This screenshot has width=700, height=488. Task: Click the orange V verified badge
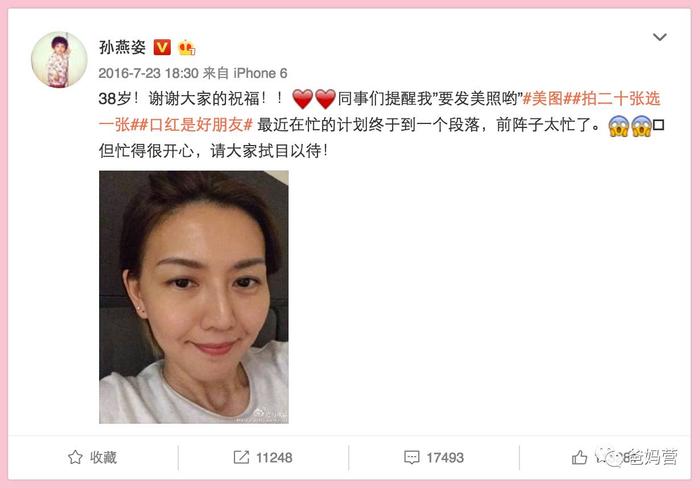coord(162,47)
